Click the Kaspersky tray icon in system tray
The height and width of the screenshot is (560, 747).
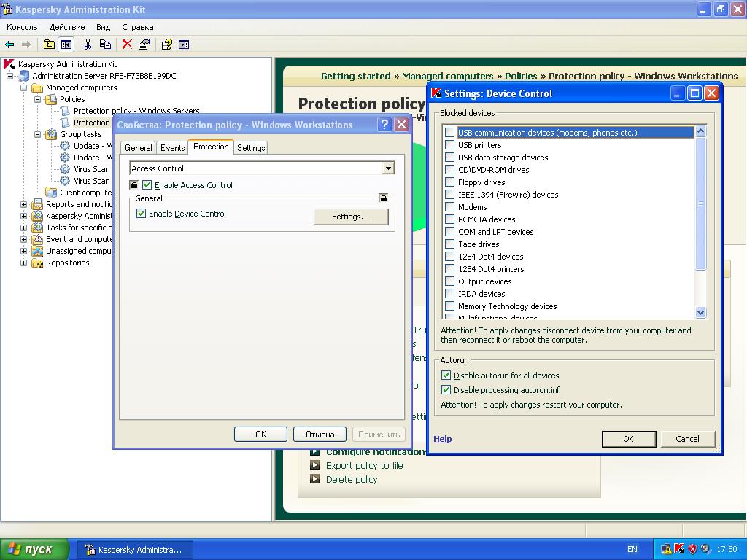coord(679,548)
